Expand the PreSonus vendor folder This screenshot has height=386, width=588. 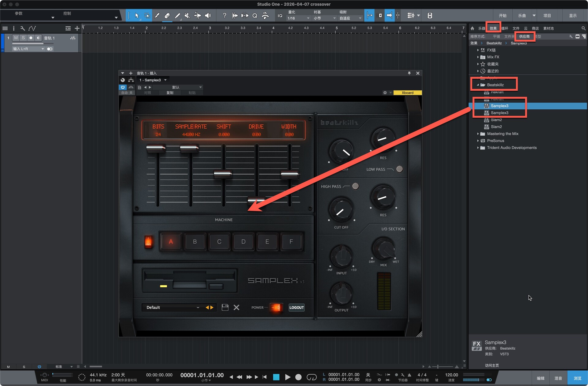478,141
